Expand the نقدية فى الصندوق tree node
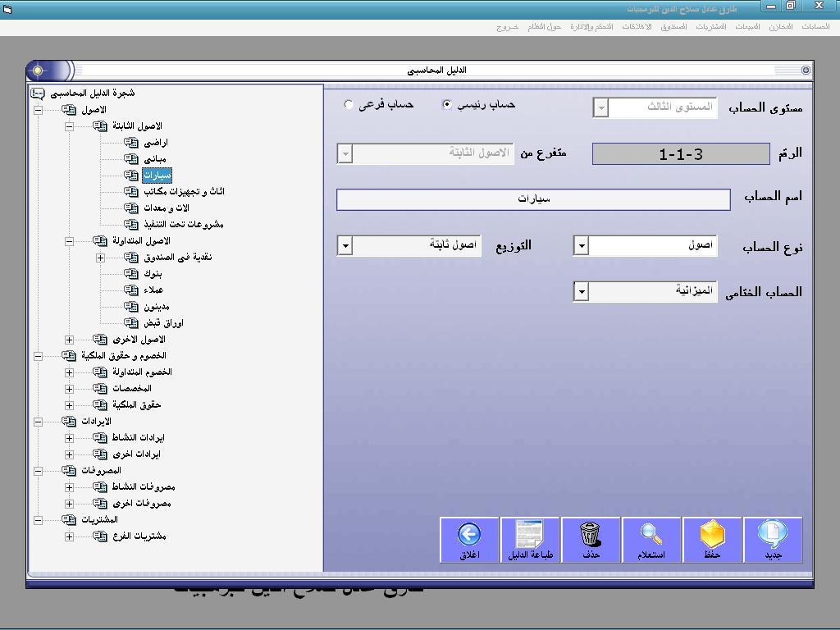This screenshot has height=630, width=840. (x=100, y=258)
